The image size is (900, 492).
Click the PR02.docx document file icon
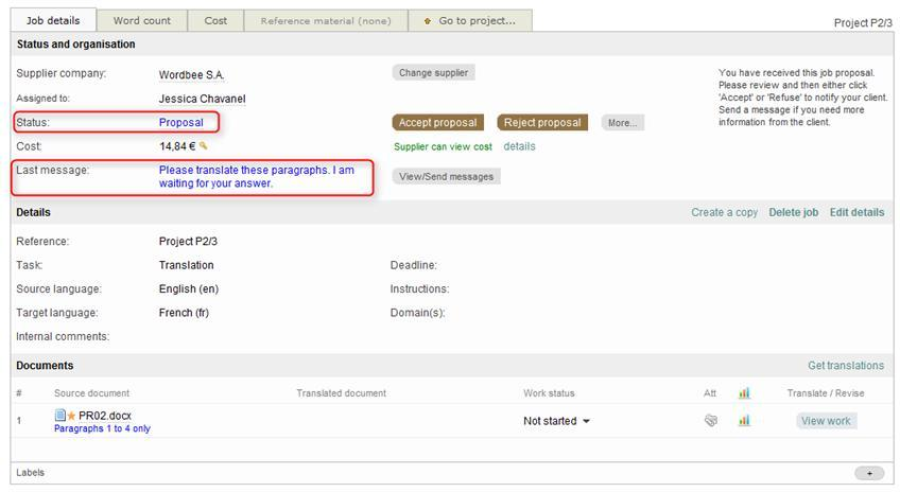(x=60, y=415)
